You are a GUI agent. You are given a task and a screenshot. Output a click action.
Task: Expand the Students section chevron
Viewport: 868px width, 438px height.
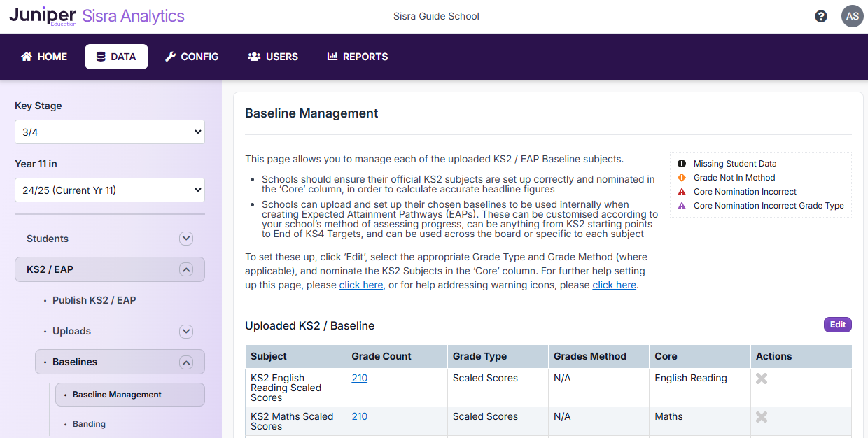(x=185, y=239)
